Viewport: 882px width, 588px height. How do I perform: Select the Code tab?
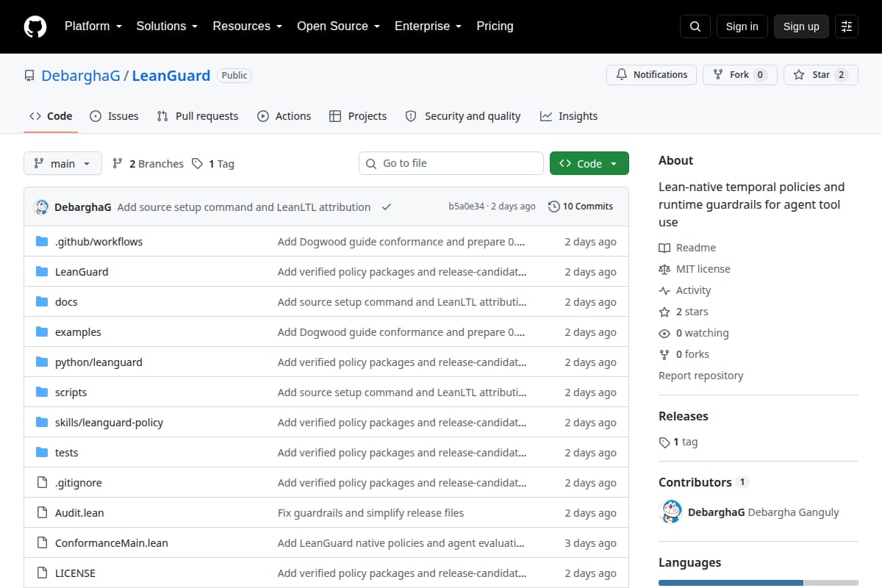(x=51, y=116)
